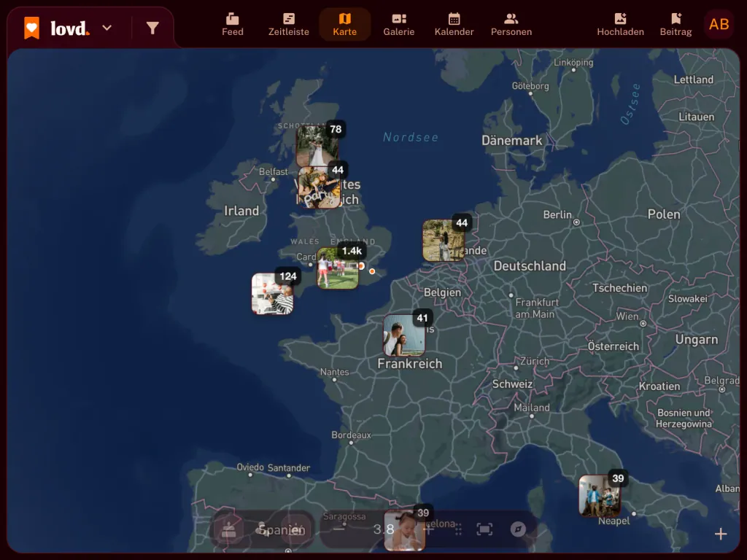Click the Bordeaux city label
The image size is (747, 560).
pyautogui.click(x=351, y=435)
